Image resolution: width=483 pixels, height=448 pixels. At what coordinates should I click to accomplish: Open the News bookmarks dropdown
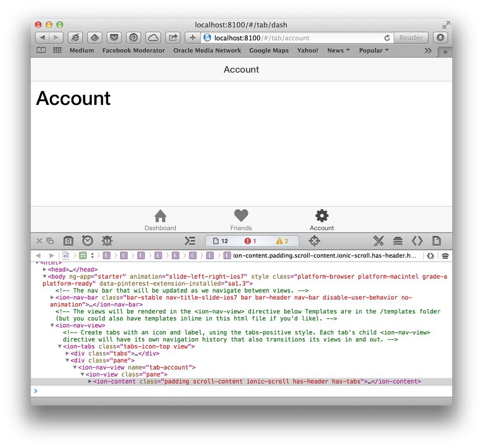click(338, 51)
